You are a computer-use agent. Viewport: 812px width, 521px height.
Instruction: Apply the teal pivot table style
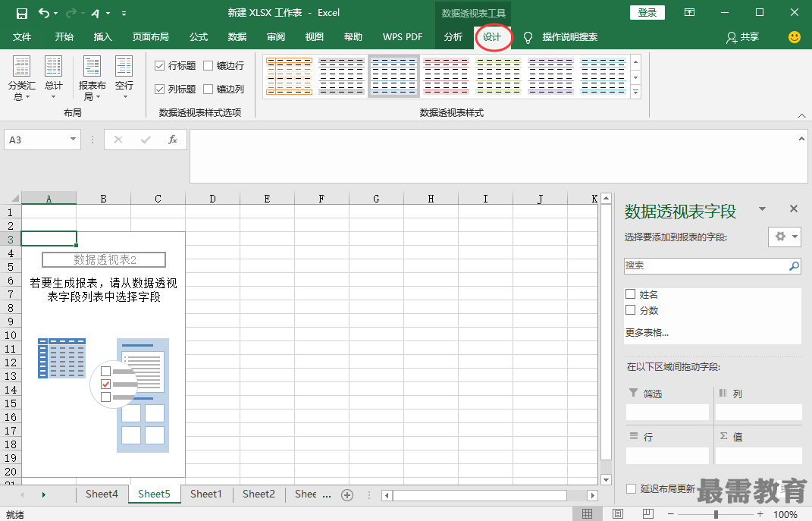pyautogui.click(x=603, y=76)
